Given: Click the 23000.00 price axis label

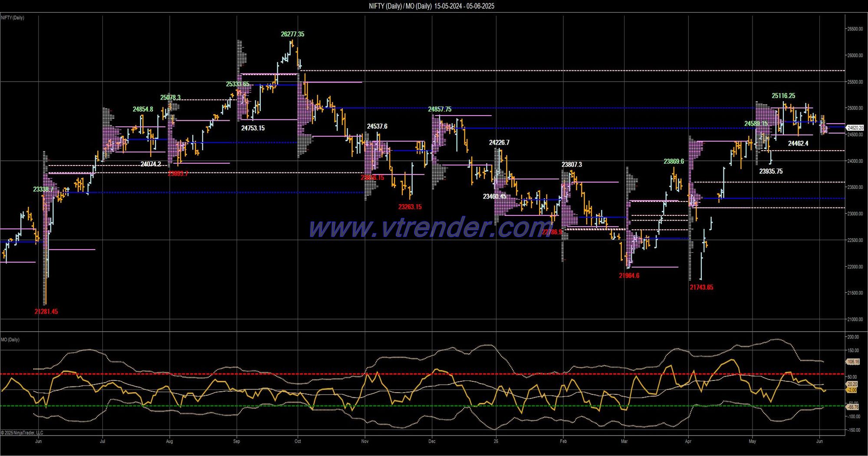Looking at the screenshot, I should point(855,214).
